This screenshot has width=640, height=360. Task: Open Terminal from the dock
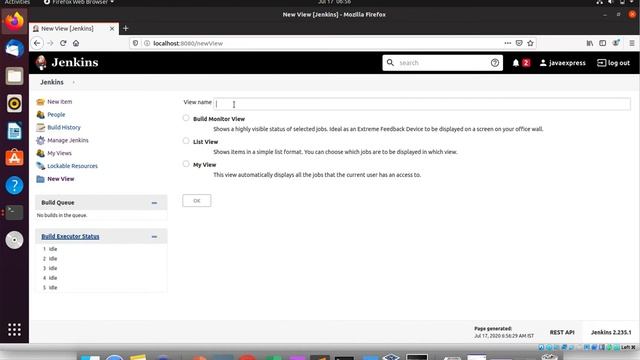tap(14, 213)
